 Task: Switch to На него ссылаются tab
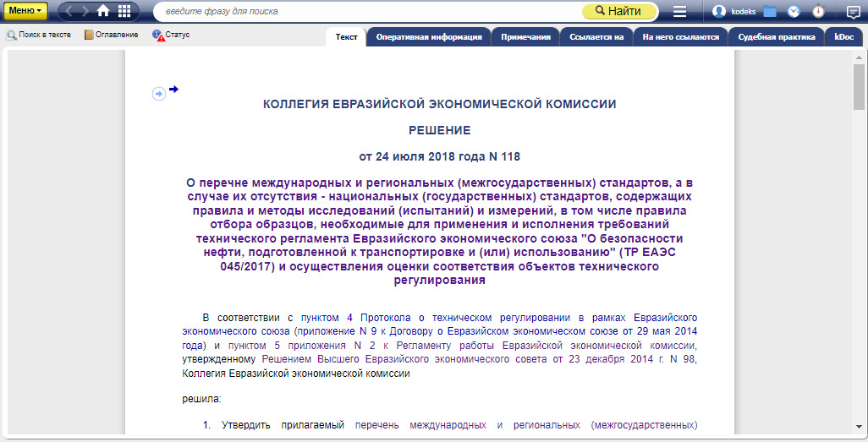[681, 37]
